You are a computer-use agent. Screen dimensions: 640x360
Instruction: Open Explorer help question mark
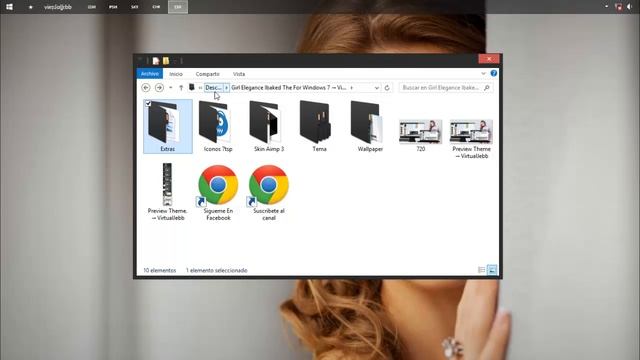[493, 73]
